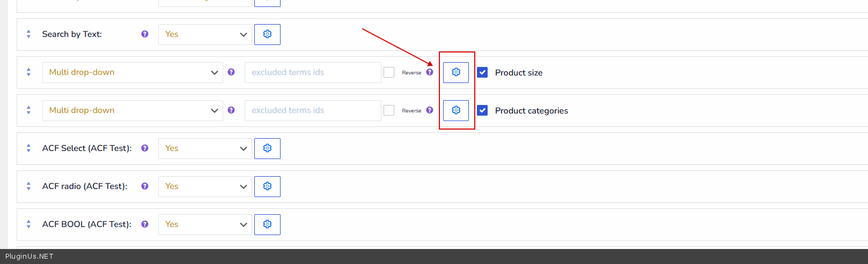Uncheck the Product categories checkbox
The image size is (868, 264).
click(482, 110)
